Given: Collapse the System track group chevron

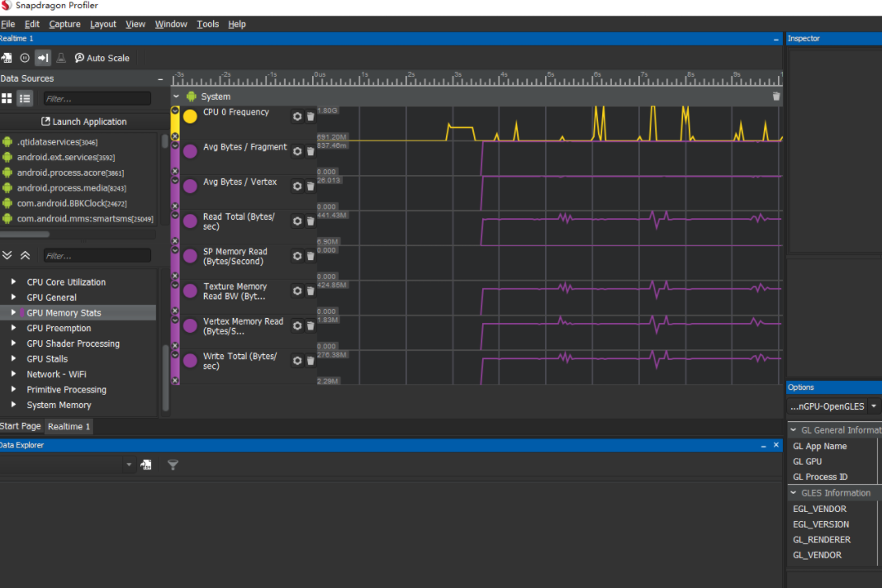Looking at the screenshot, I should (176, 97).
